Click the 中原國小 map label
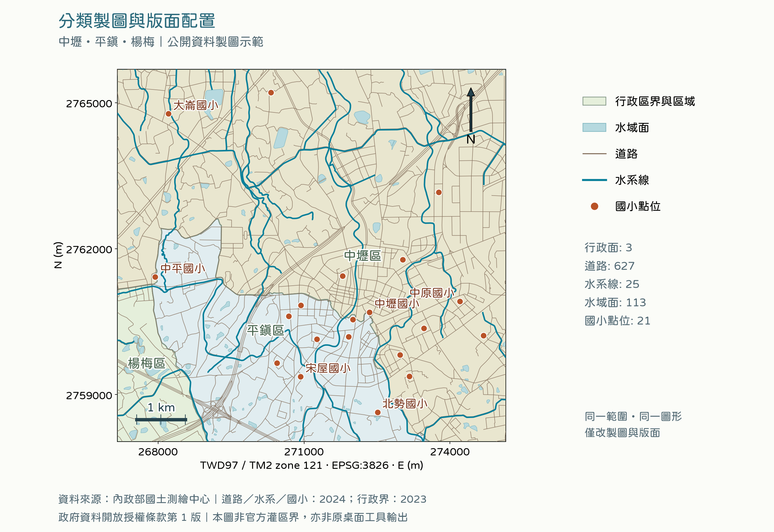 [432, 293]
